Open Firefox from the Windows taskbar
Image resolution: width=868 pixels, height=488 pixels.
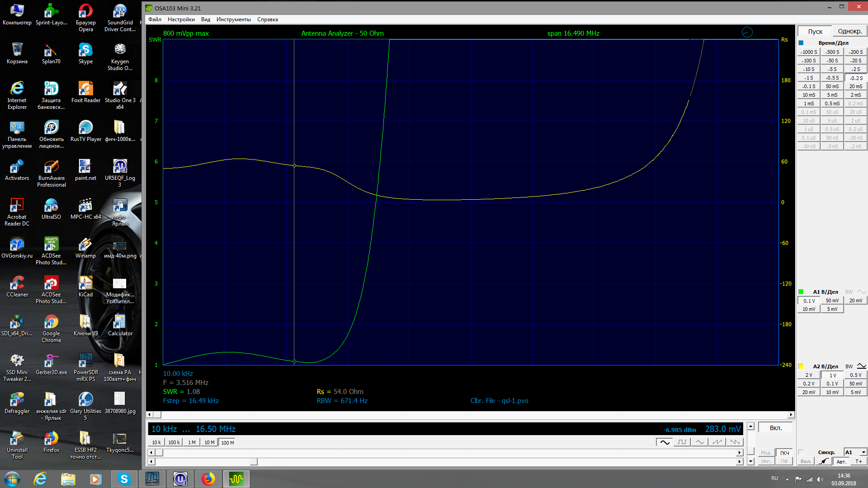pos(208,479)
